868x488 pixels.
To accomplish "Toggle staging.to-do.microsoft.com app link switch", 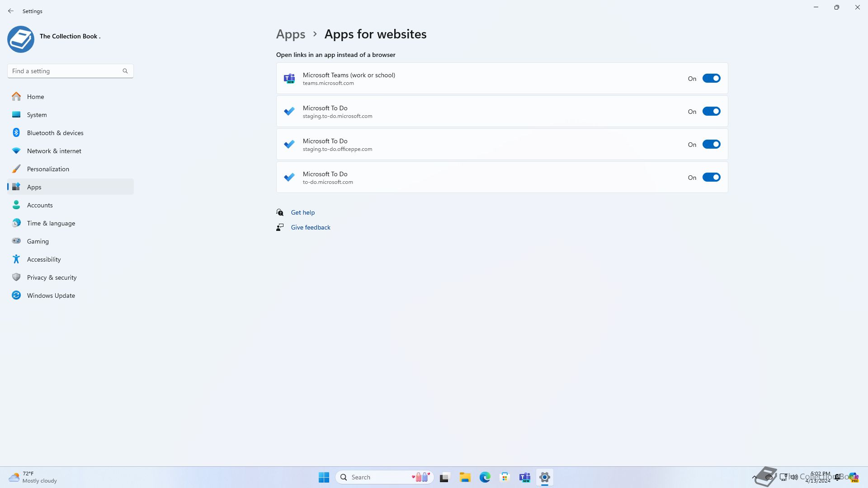I will click(711, 111).
